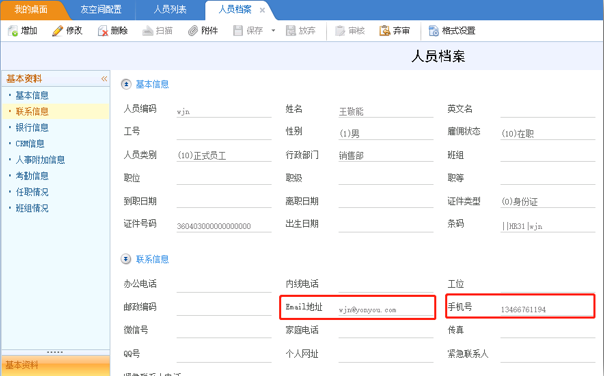Click the 人员编码 field with wjn
Screen dimensions: 604x376
pyautogui.click(x=224, y=111)
